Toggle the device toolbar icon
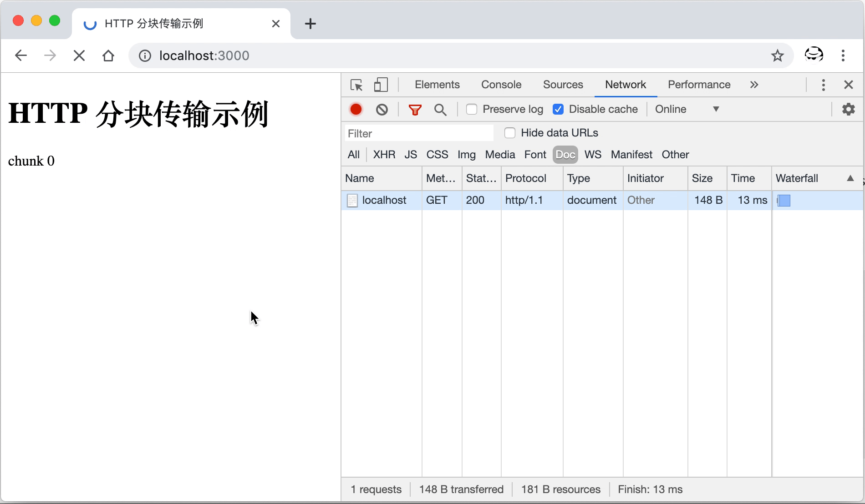Screen dimensions: 865x504 [381, 85]
